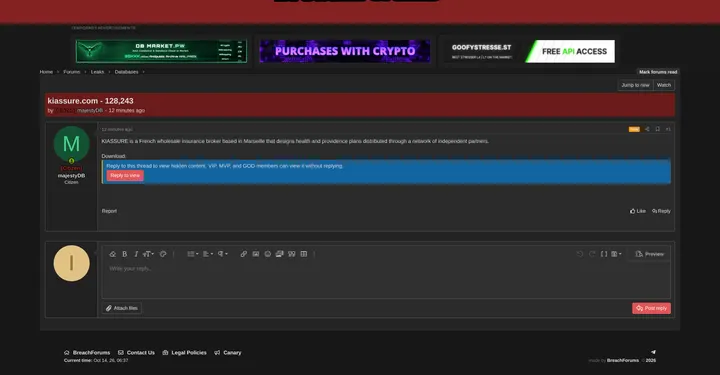This screenshot has height=375, width=720.
Task: Click the eraser remove-formatting icon
Action: (112, 254)
